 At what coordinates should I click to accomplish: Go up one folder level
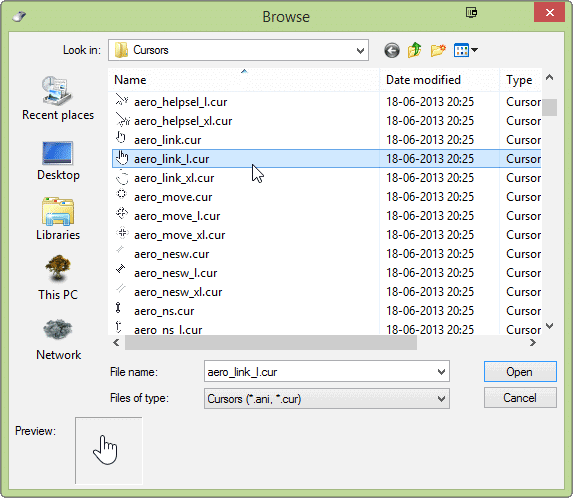[415, 50]
